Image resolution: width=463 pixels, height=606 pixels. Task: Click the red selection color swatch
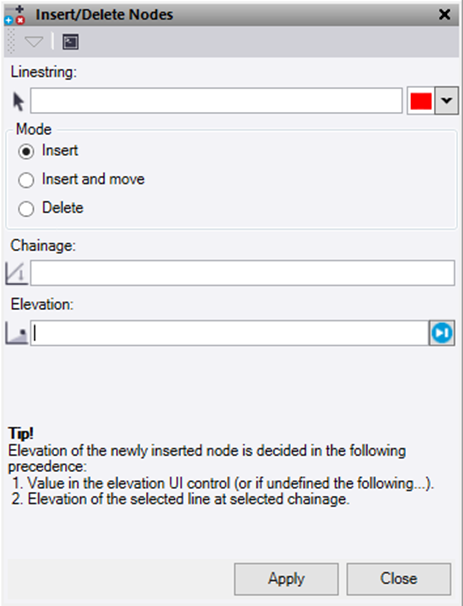(421, 101)
